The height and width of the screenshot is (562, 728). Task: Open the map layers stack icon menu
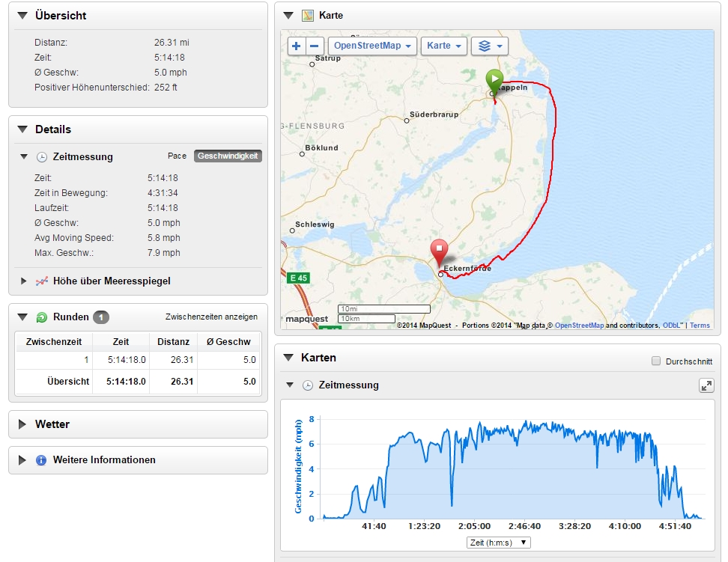pos(490,46)
